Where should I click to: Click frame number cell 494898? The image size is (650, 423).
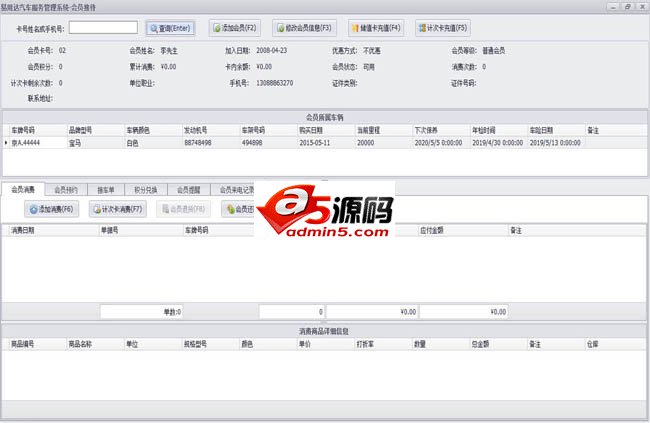[268, 143]
